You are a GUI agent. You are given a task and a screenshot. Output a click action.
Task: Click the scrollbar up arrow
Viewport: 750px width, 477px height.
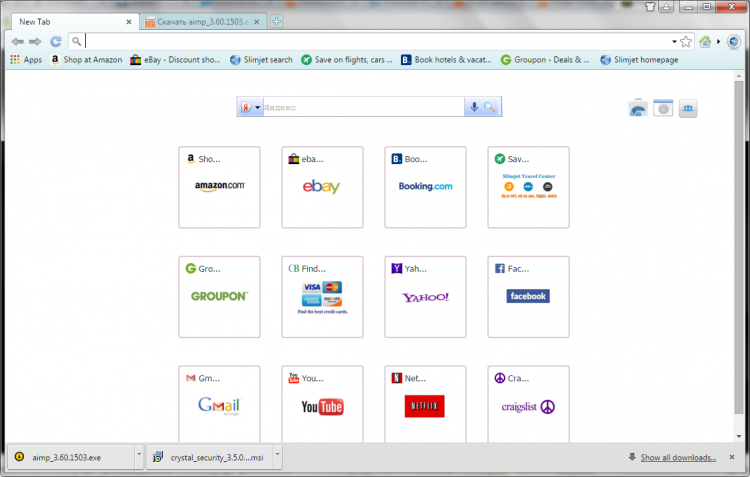(739, 76)
